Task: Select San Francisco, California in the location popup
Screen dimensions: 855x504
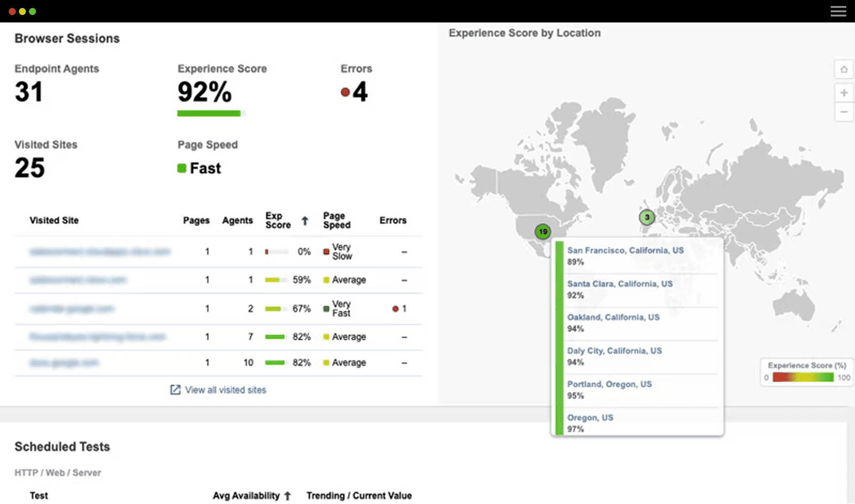Action: click(x=626, y=250)
